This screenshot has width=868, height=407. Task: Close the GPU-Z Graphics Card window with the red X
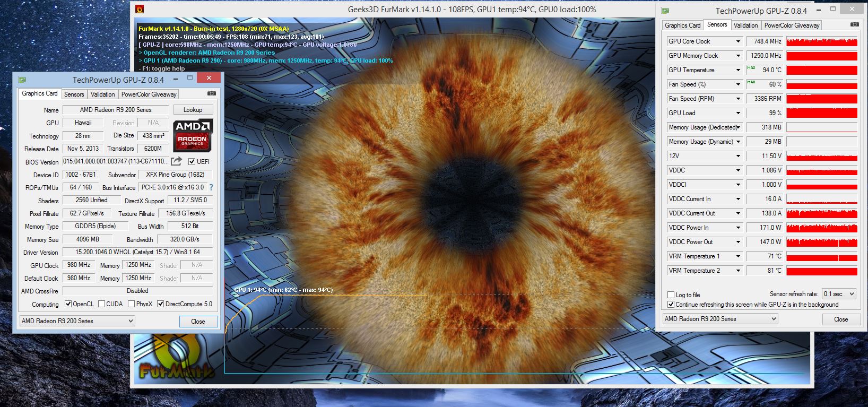click(209, 78)
